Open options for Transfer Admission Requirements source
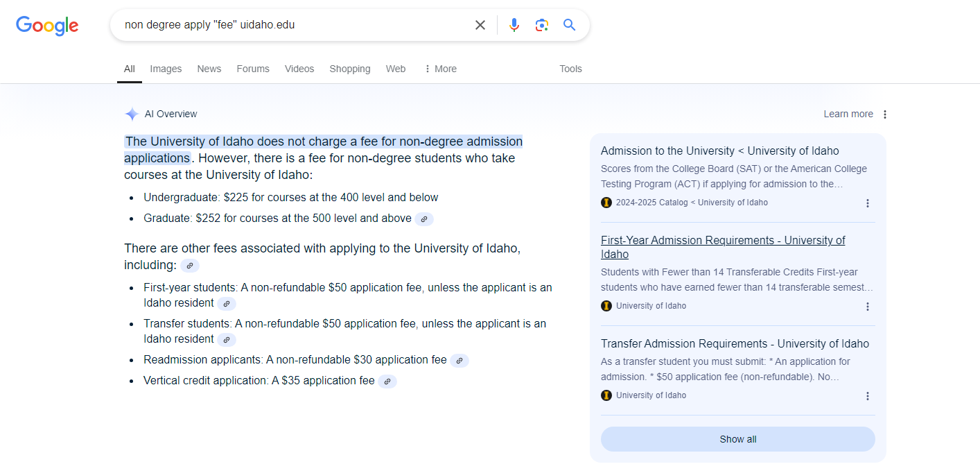Screen dimensions: 980x471 [868, 396]
